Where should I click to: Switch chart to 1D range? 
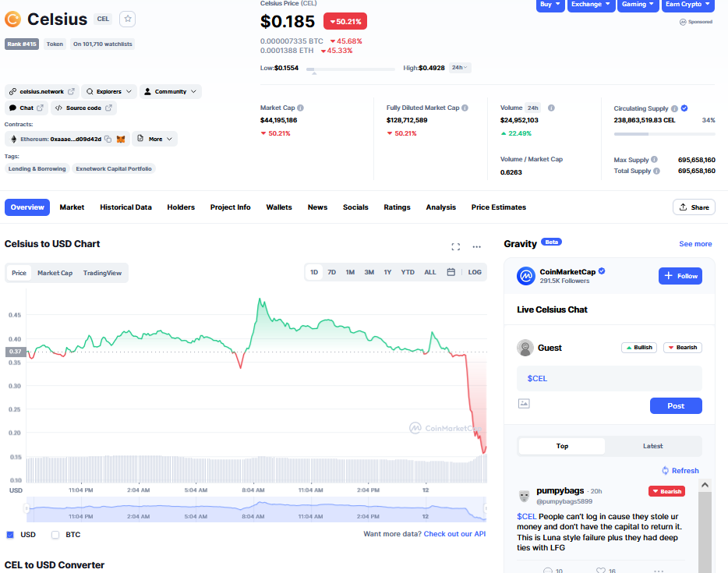coord(314,272)
